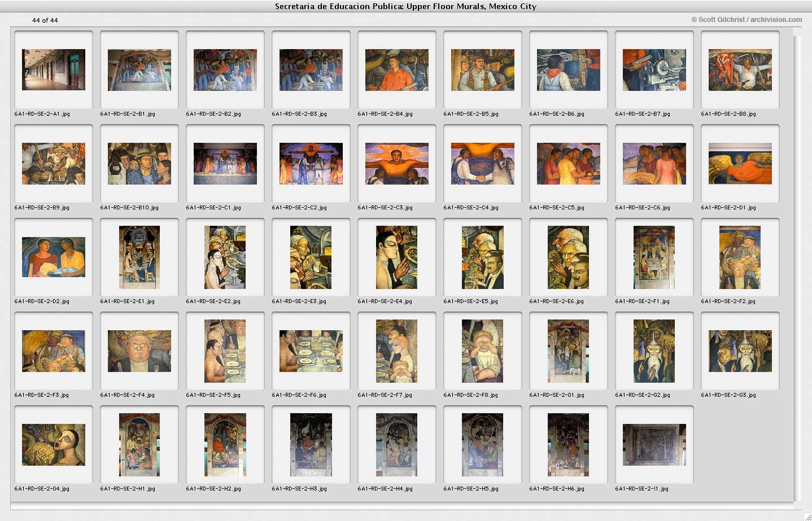
Task: Select the 6A1-RD-SE-2-C1.jpg thumbnail
Action: [x=225, y=164]
